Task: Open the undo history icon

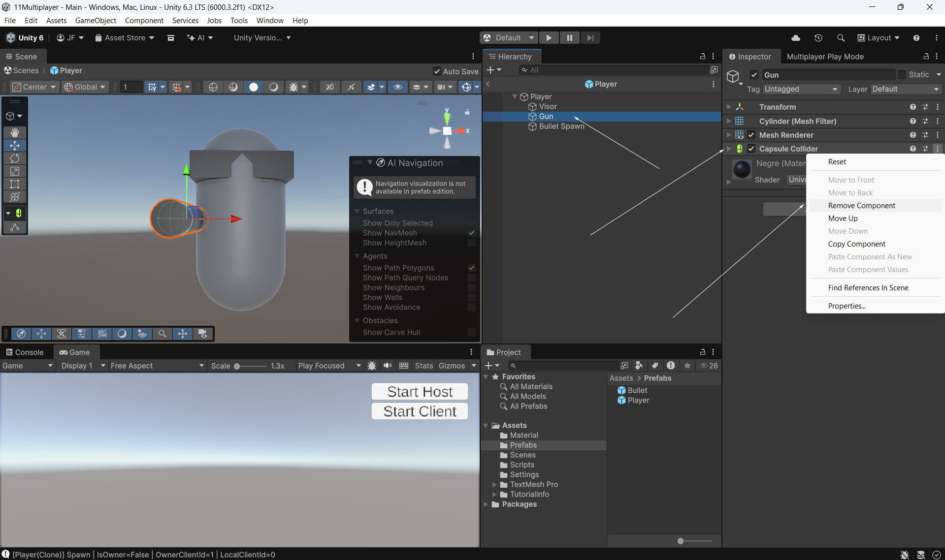Action: tap(818, 38)
